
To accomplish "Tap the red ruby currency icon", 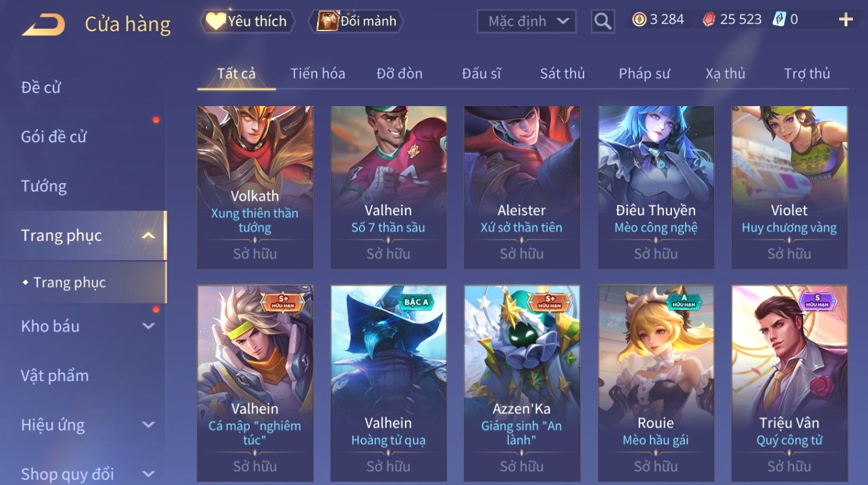I will [x=709, y=20].
